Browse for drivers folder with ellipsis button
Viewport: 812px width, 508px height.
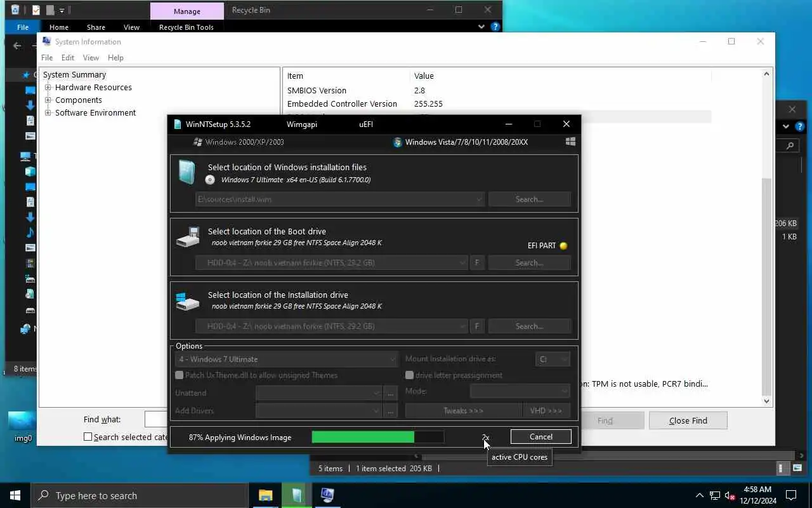[391, 411]
